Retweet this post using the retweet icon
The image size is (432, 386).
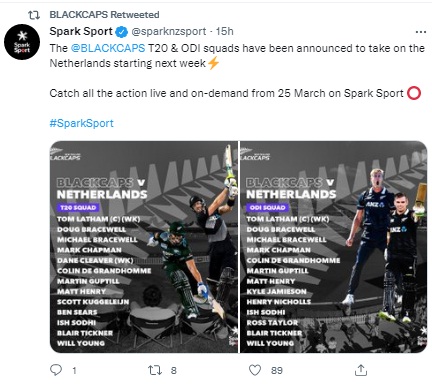click(155, 370)
